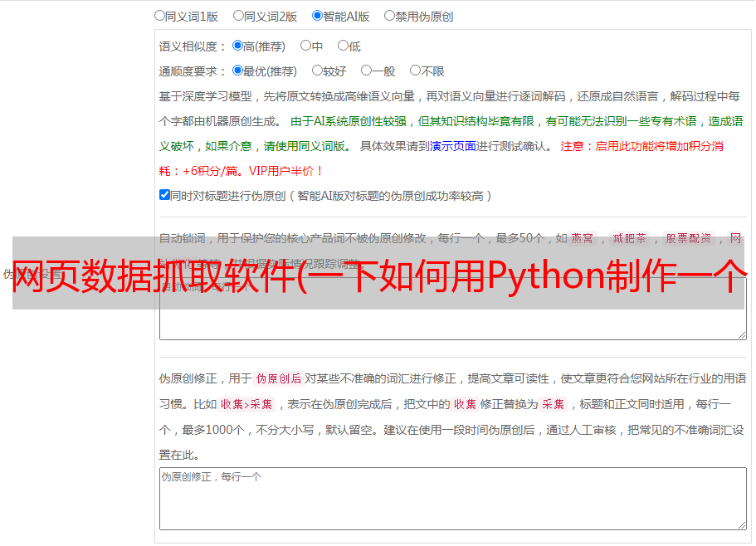Toggle 同时对标题进行伪原创 checkbox
756x546 pixels.
point(164,195)
